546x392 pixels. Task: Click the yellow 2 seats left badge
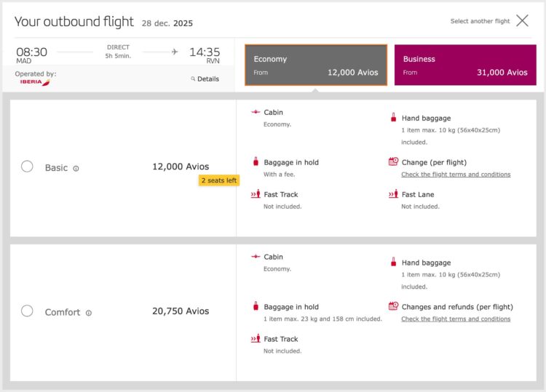coord(219,180)
